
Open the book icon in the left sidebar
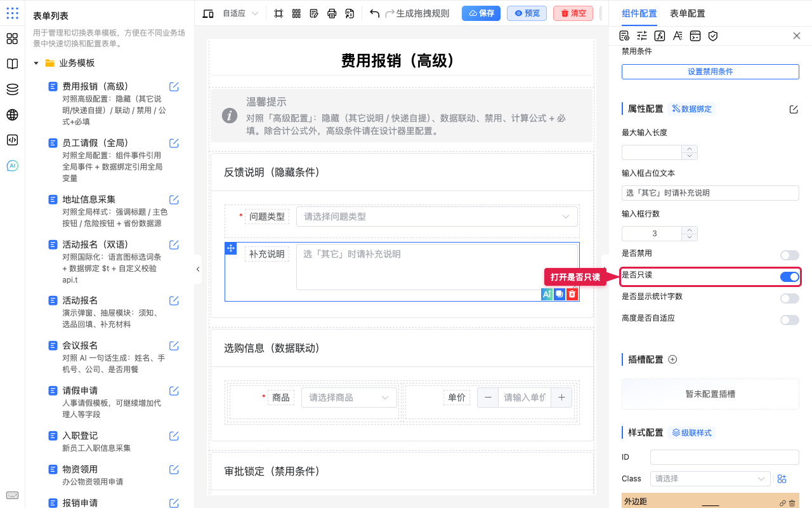tap(12, 64)
